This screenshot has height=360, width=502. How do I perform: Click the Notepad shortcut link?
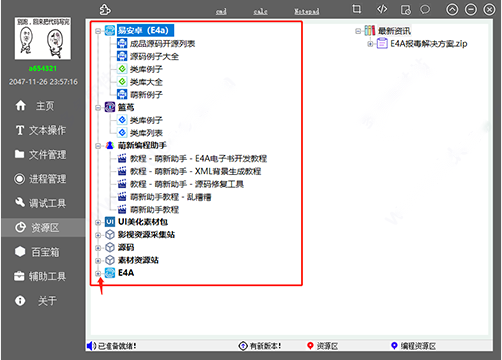click(x=307, y=11)
